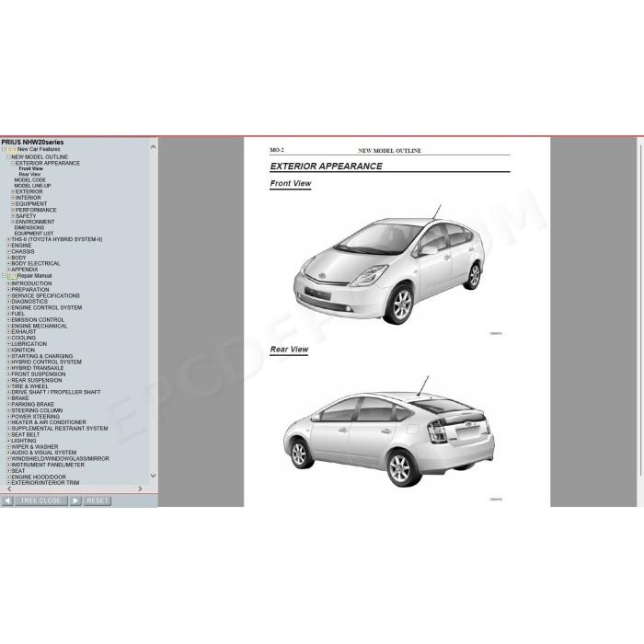Select PARKING BRAKE in the tree
The width and height of the screenshot is (644, 644).
point(33,405)
